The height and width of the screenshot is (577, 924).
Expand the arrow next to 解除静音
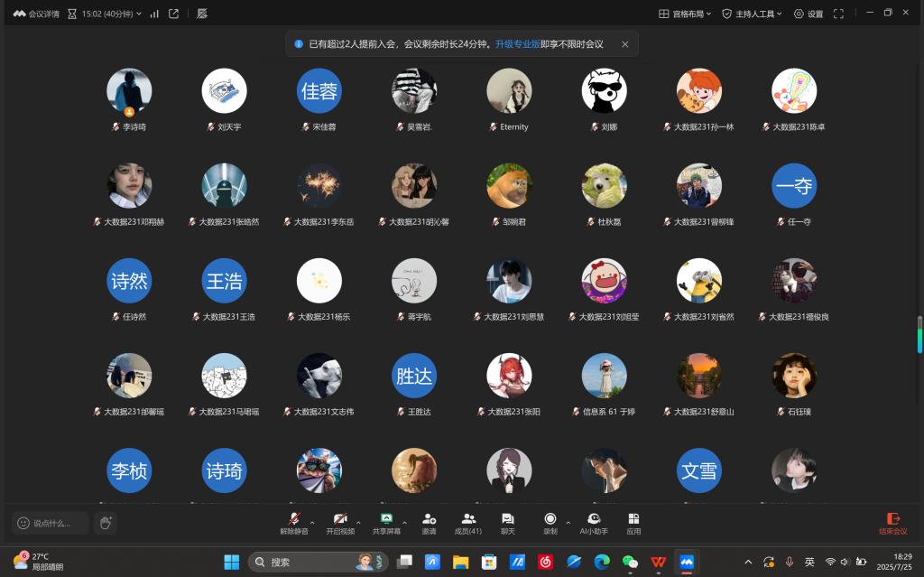point(312,522)
